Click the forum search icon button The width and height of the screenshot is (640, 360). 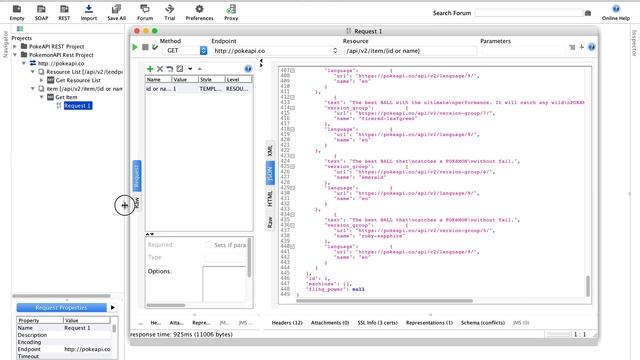click(x=588, y=13)
